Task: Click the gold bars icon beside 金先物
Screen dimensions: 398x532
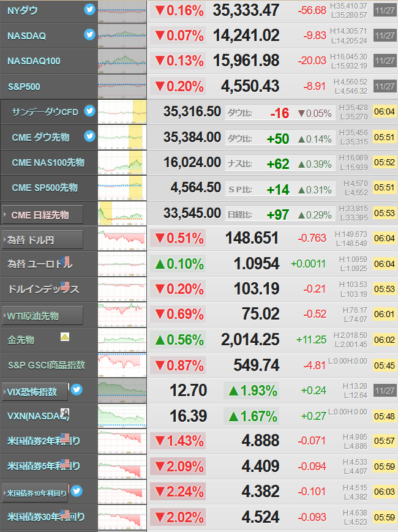Action: point(65,337)
